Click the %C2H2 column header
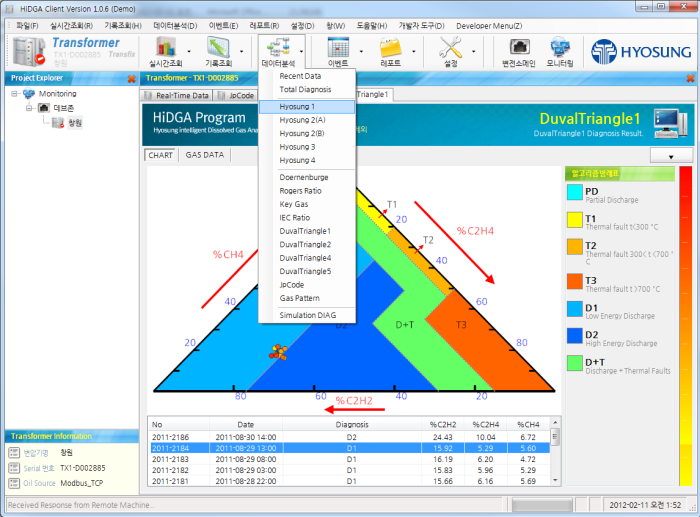 click(443, 424)
